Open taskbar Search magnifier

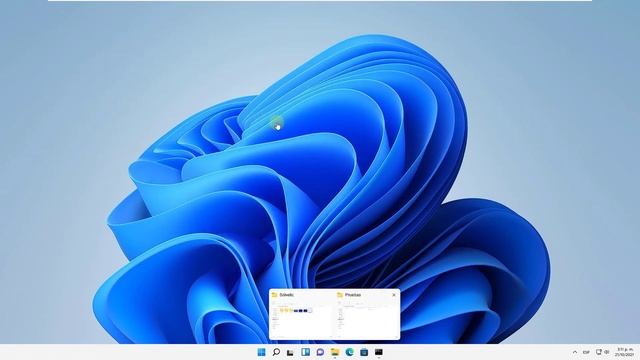click(x=276, y=352)
